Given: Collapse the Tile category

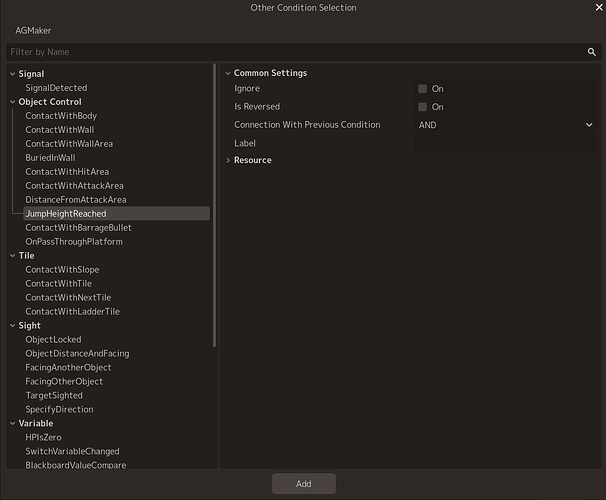Looking at the screenshot, I should point(13,255).
